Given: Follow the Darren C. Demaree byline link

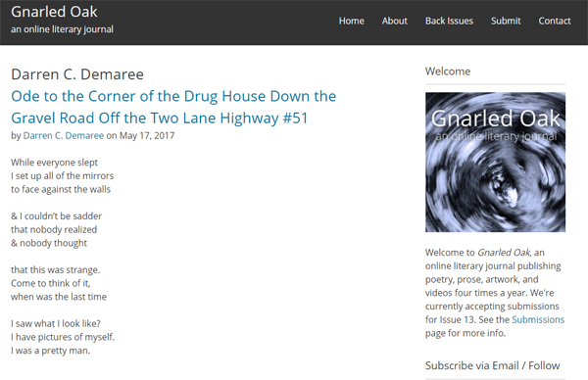Looking at the screenshot, I should pos(64,136).
